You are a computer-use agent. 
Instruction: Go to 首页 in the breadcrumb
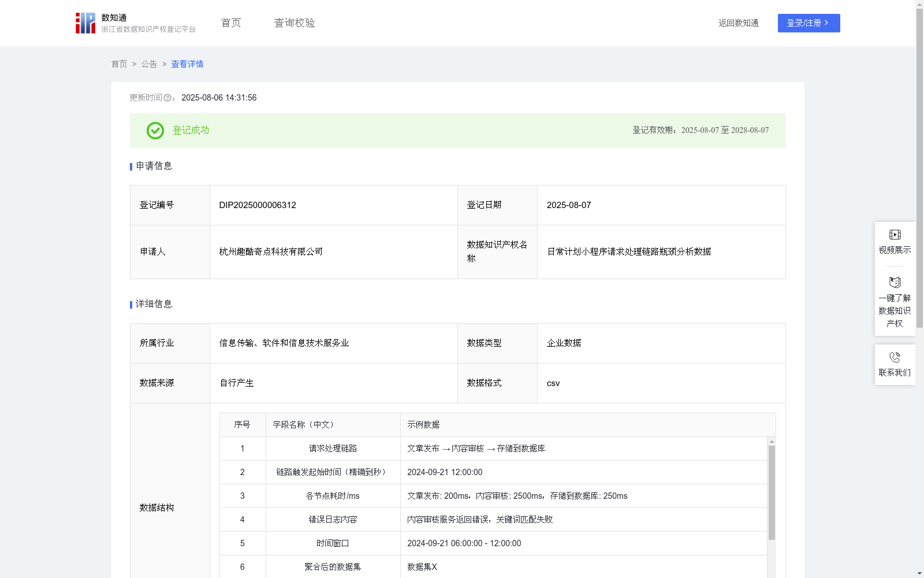pos(119,64)
